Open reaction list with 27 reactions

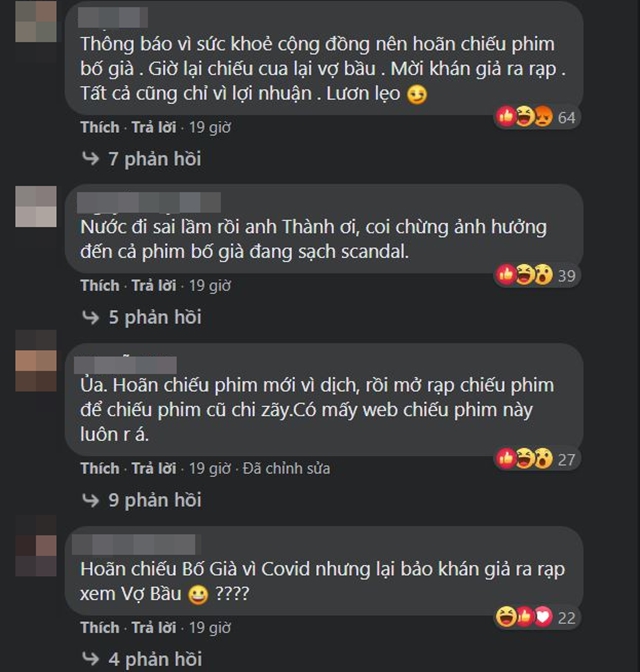(x=536, y=459)
